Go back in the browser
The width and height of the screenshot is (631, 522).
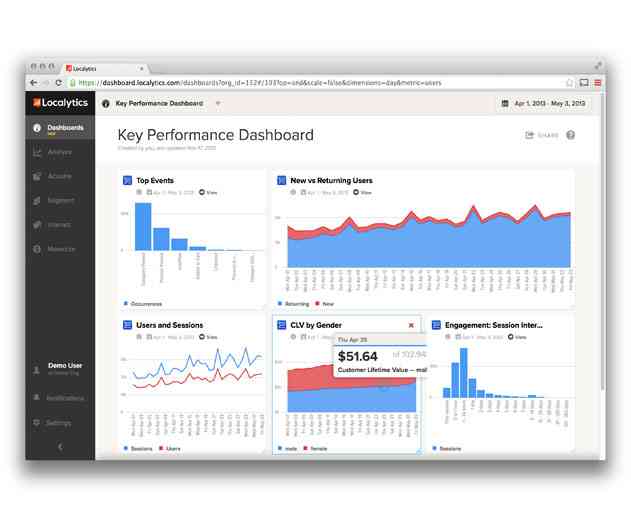point(34,83)
